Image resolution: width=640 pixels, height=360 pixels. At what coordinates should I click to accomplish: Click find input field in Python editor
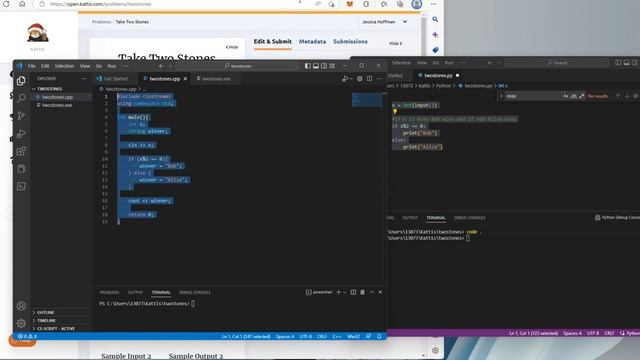(533, 96)
